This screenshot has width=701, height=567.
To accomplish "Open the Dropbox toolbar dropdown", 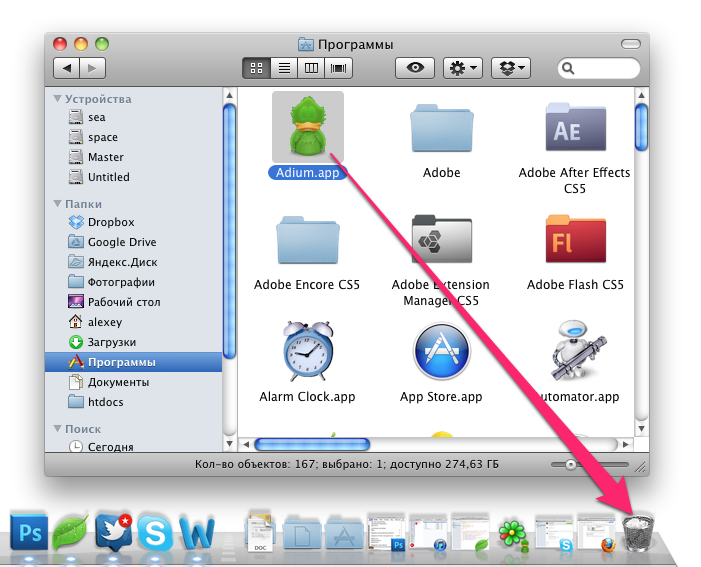I will click(511, 68).
